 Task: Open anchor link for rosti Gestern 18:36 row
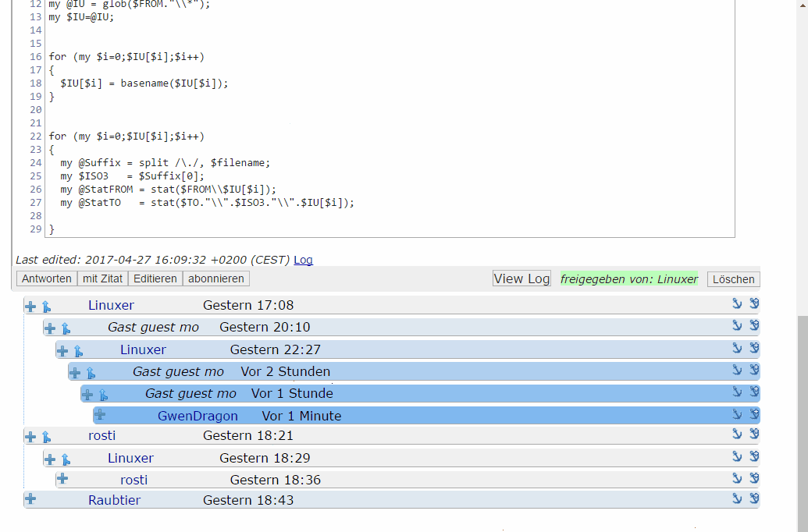click(x=737, y=478)
